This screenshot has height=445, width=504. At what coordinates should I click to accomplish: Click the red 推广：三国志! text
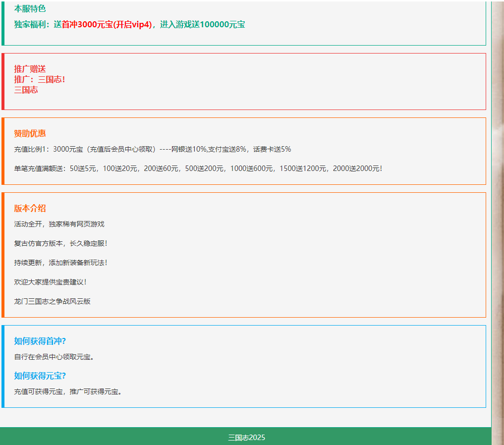click(40, 79)
